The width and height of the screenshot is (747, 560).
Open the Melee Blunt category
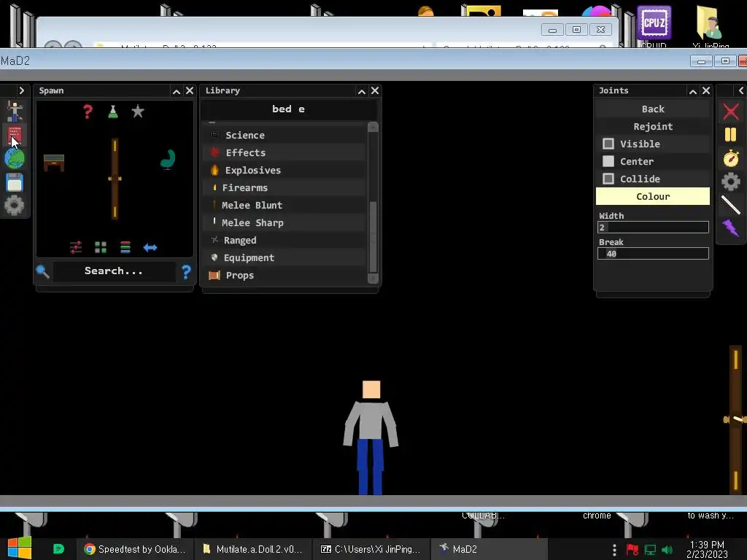285,205
